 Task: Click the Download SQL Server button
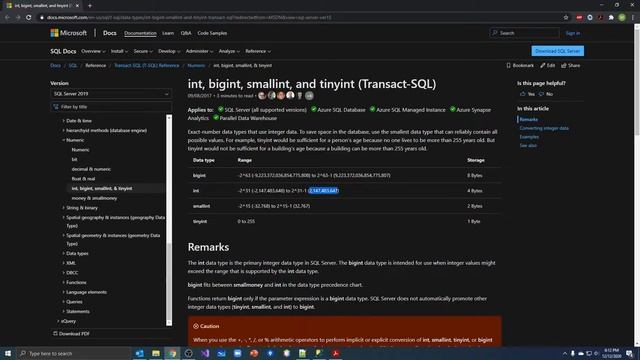[558, 51]
